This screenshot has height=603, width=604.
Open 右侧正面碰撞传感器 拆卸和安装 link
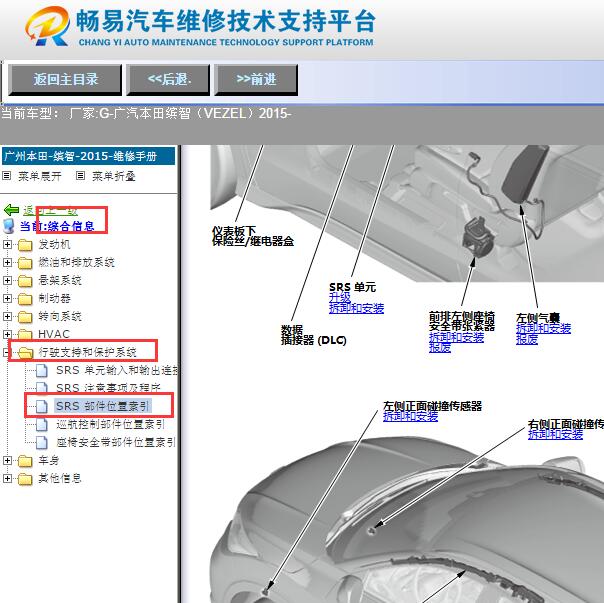[555, 434]
